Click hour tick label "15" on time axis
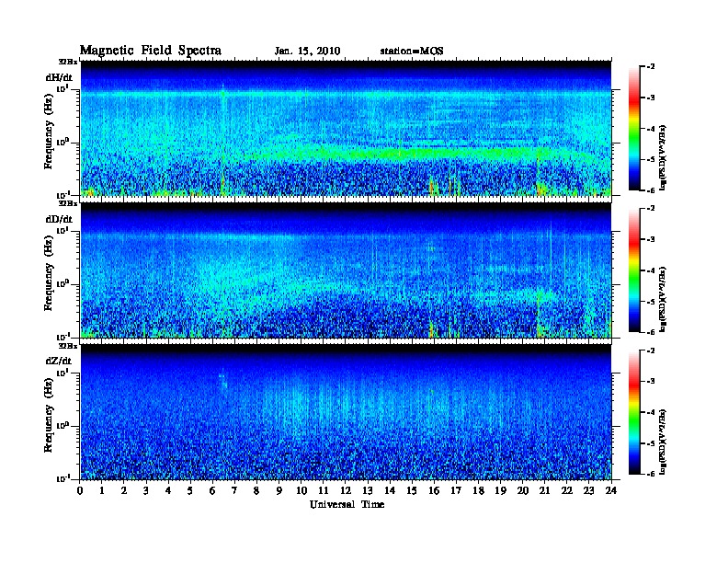 pos(412,490)
